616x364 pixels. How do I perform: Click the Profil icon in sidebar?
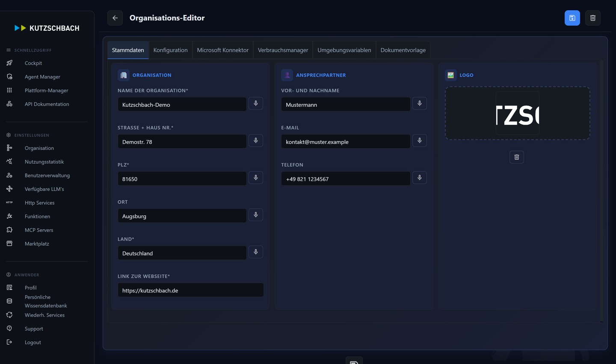click(x=9, y=288)
